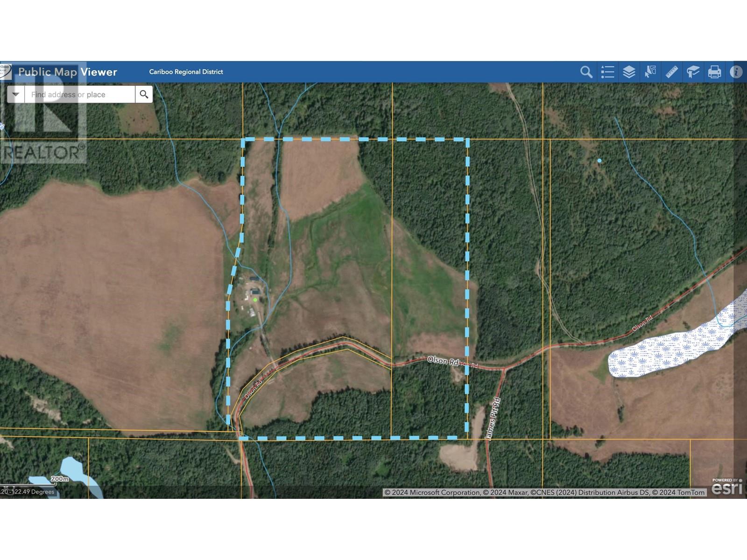Click the Cariboo Regional District logo

[x=5, y=71]
